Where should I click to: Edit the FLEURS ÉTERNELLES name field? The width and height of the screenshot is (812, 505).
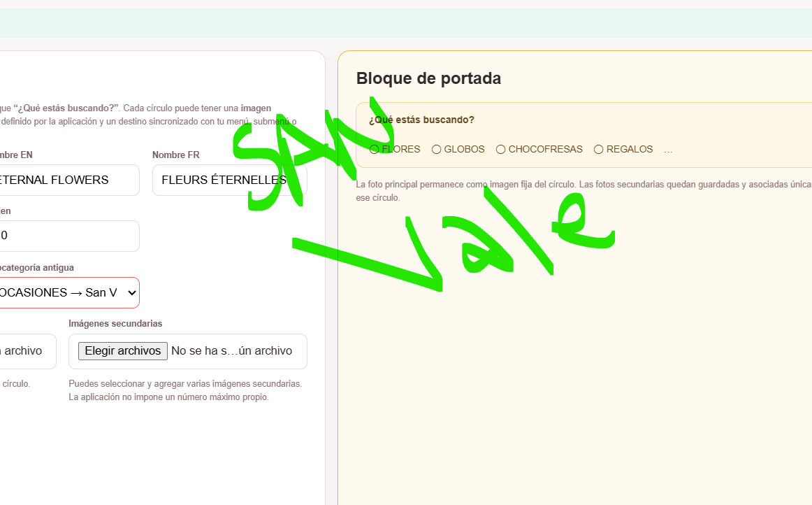(229, 180)
